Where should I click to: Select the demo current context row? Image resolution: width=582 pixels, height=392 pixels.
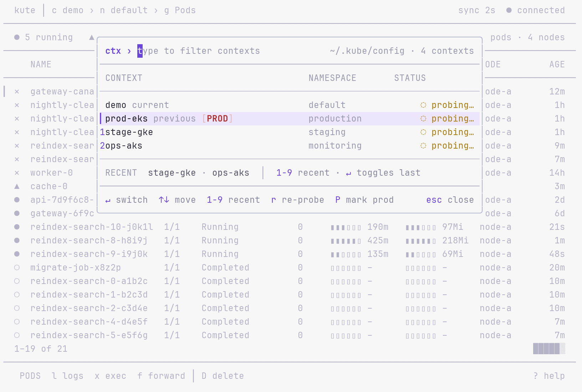click(290, 105)
